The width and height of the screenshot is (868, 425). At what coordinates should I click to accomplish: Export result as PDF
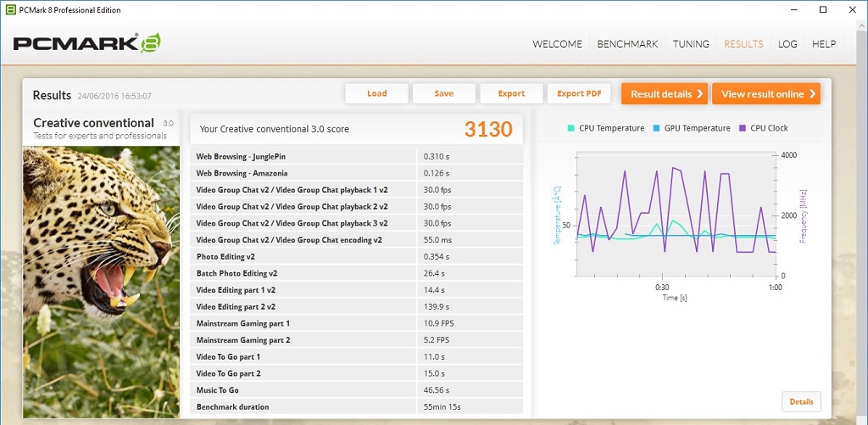point(579,93)
